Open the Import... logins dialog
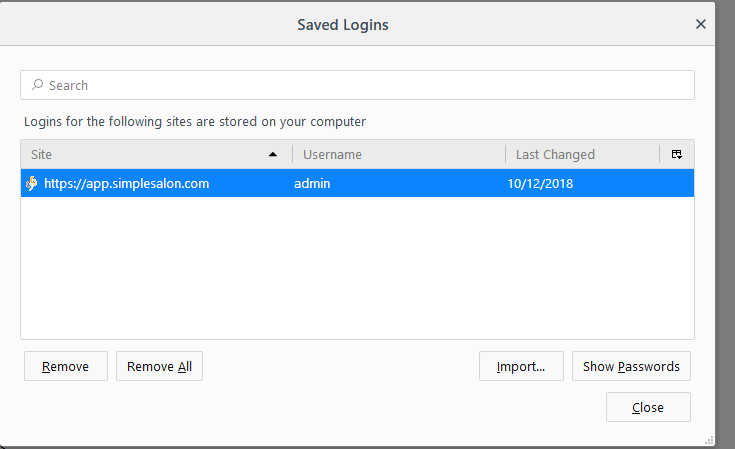Screen dimensions: 735x449 [x=521, y=366]
